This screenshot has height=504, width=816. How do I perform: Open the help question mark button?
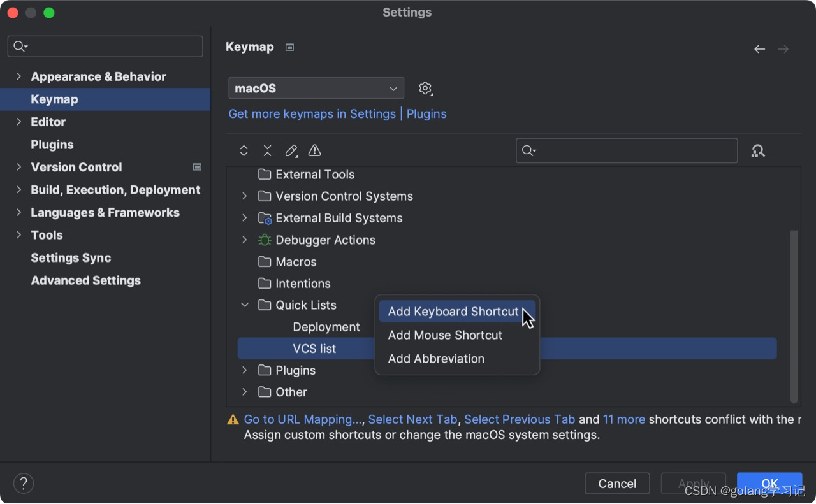(24, 483)
